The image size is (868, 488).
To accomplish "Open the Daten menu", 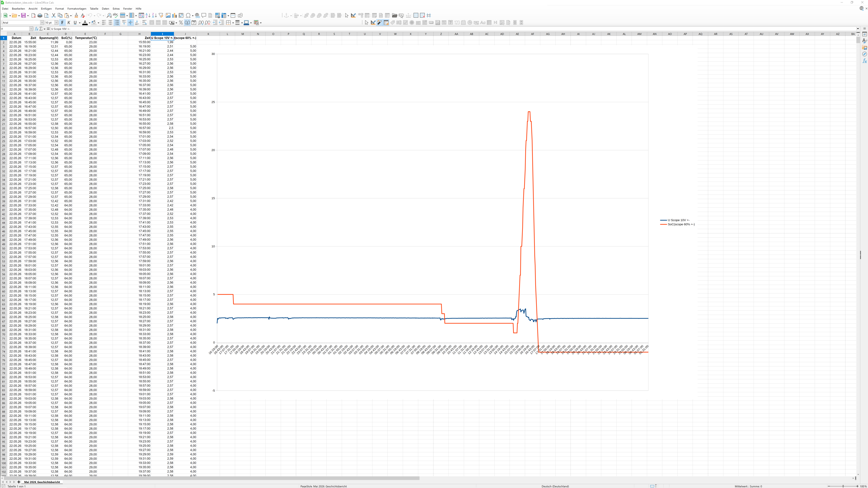I will [x=106, y=9].
